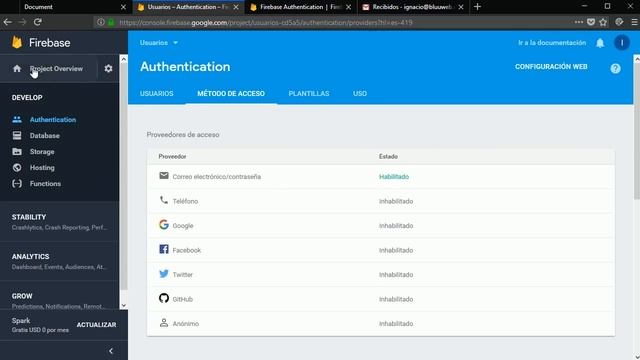The image size is (640, 360).
Task: Open the Usuarios project dropdown
Action: point(159,43)
